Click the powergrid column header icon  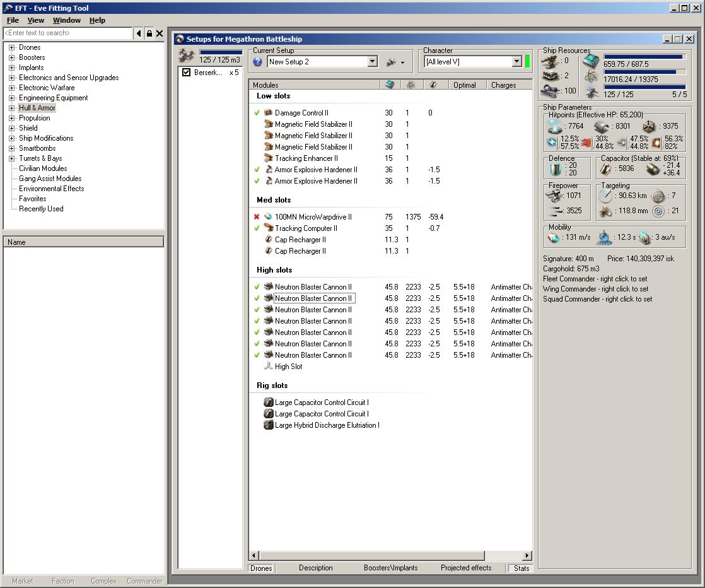click(x=411, y=85)
